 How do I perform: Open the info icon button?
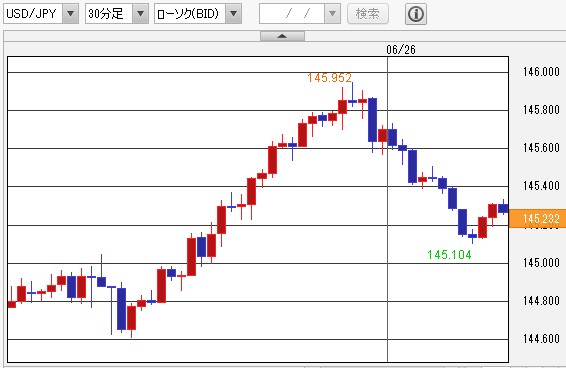(416, 14)
